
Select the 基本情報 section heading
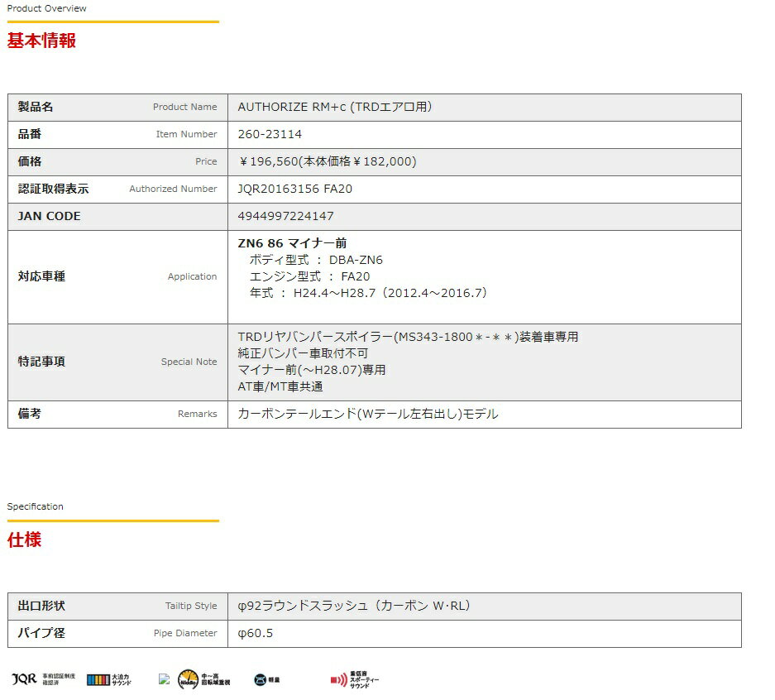pyautogui.click(x=41, y=41)
